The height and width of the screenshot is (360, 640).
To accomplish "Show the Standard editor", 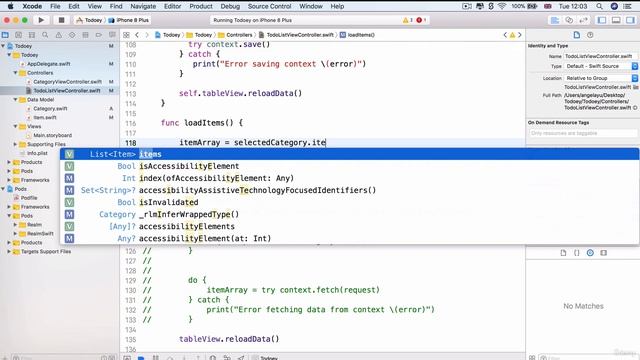I will tap(555, 20).
